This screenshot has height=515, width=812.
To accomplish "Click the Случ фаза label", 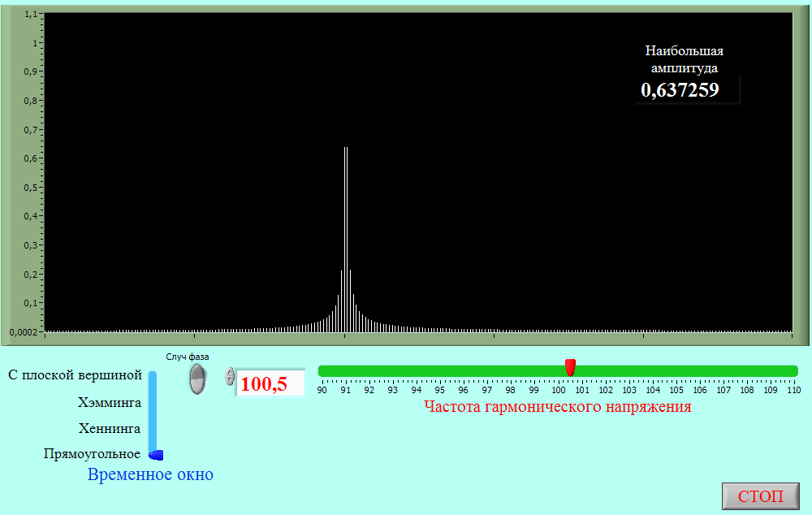I will pos(188,357).
